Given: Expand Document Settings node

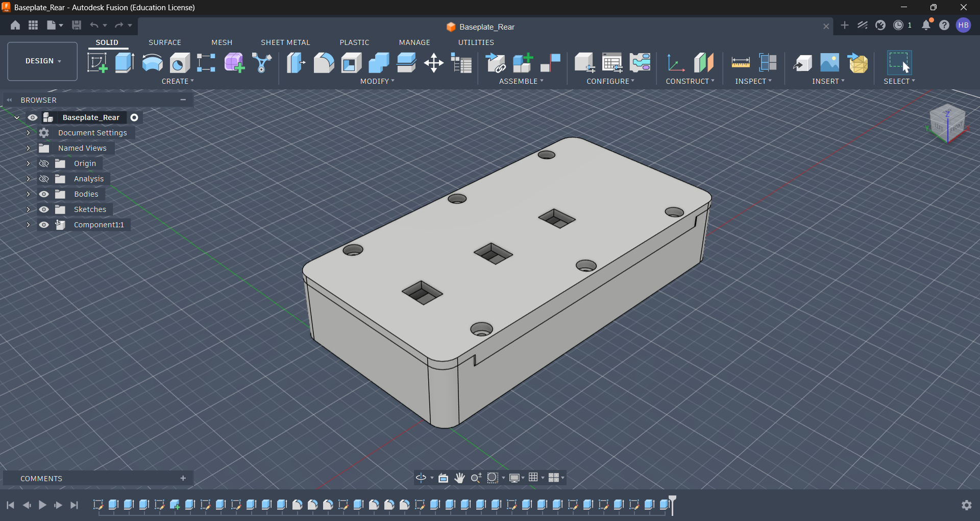Looking at the screenshot, I should pos(28,133).
